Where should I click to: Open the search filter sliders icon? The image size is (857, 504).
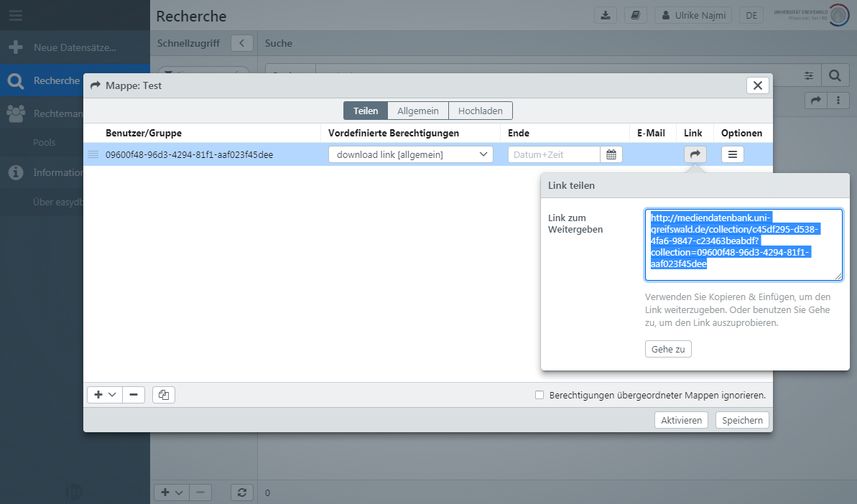pos(809,75)
